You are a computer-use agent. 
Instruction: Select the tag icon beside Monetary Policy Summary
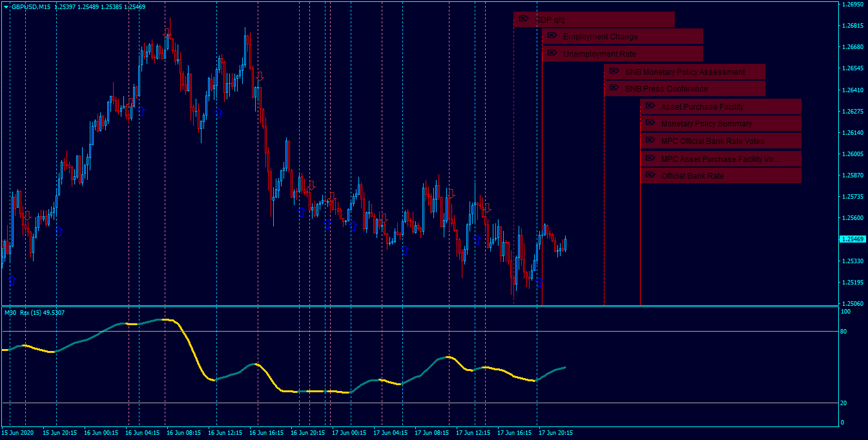pyautogui.click(x=650, y=123)
